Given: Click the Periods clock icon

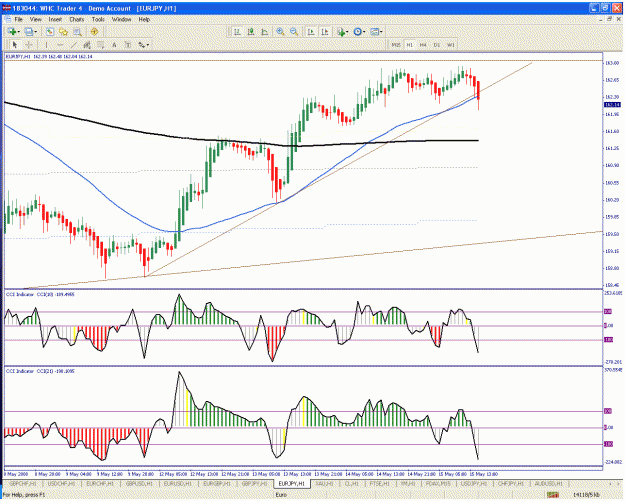Looking at the screenshot, I should point(357,31).
